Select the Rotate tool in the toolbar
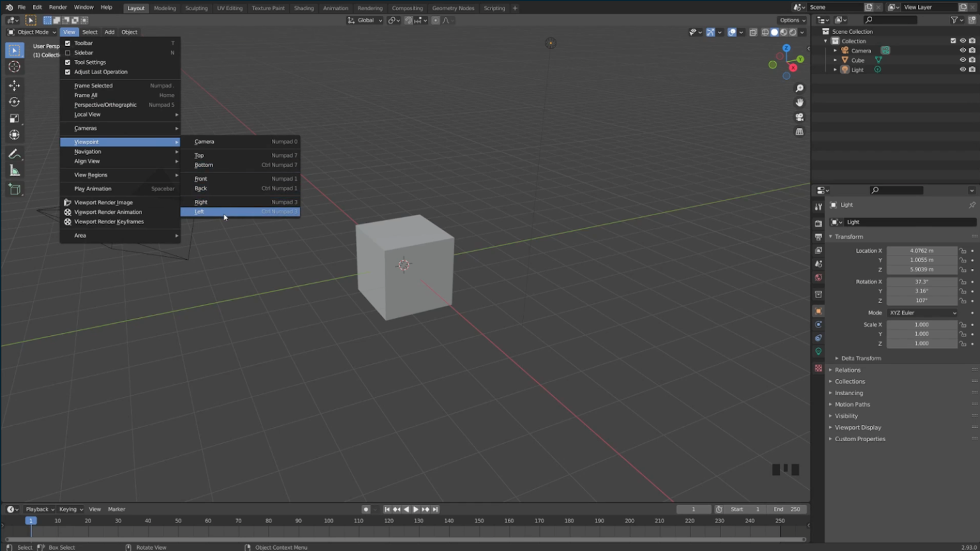The width and height of the screenshot is (980, 551). [14, 102]
